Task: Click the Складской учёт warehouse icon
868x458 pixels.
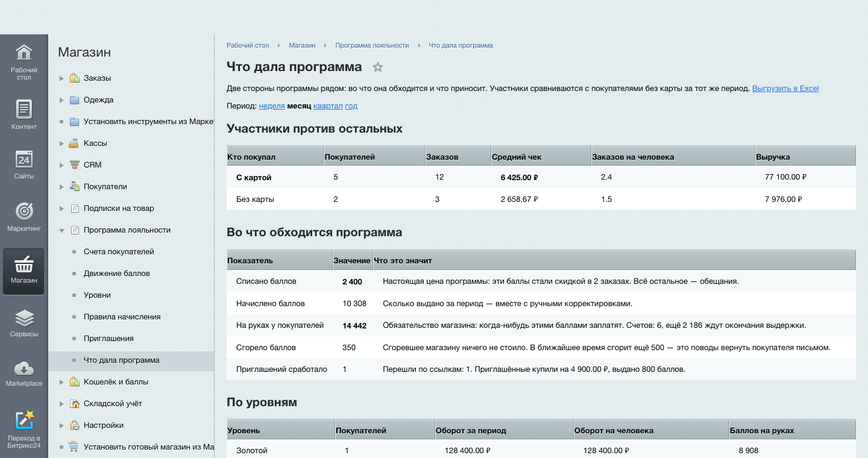Action: pyautogui.click(x=75, y=403)
